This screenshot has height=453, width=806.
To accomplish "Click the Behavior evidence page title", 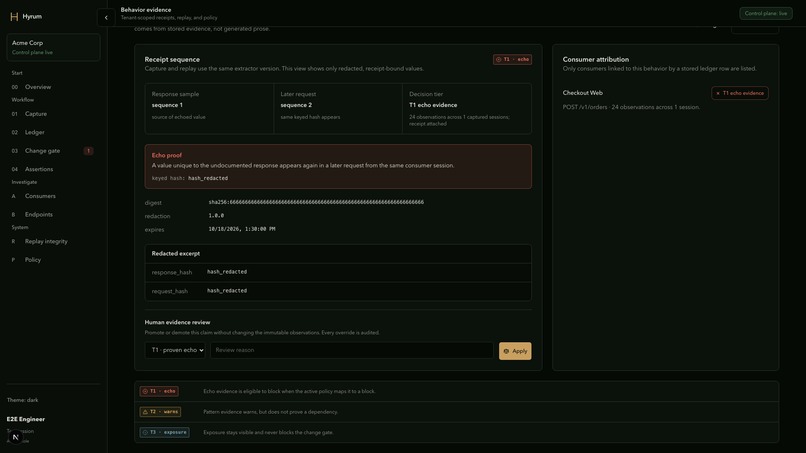I will coord(146,10).
